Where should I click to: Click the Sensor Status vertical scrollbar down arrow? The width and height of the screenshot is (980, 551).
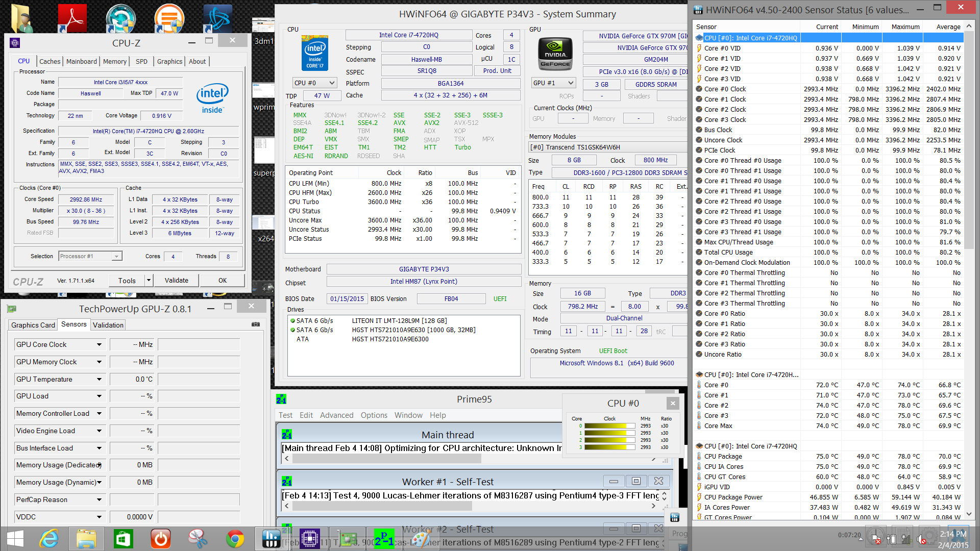[x=969, y=514]
